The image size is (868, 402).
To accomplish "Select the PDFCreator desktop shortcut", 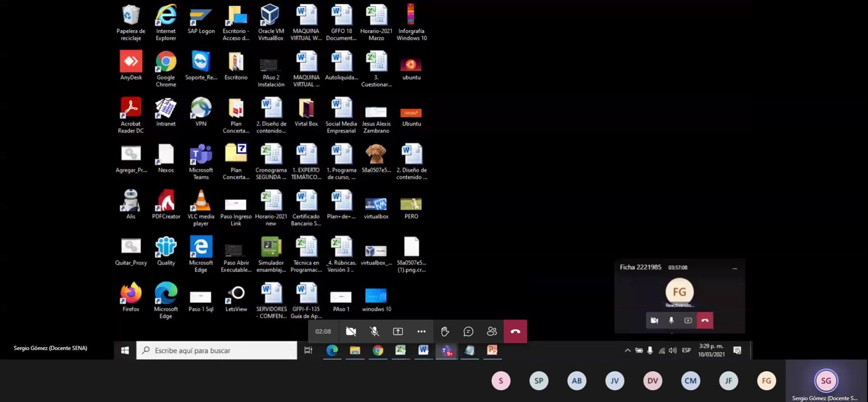I will click(x=166, y=204).
